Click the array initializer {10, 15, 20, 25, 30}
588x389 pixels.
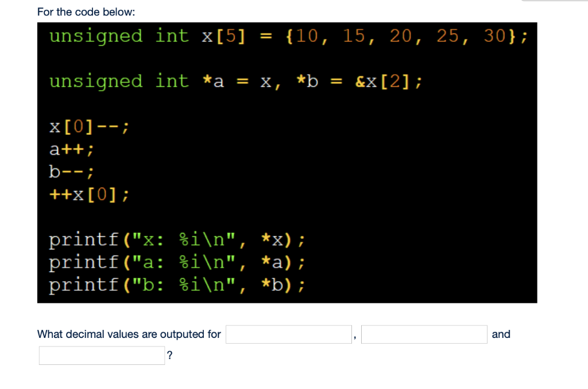407,36
